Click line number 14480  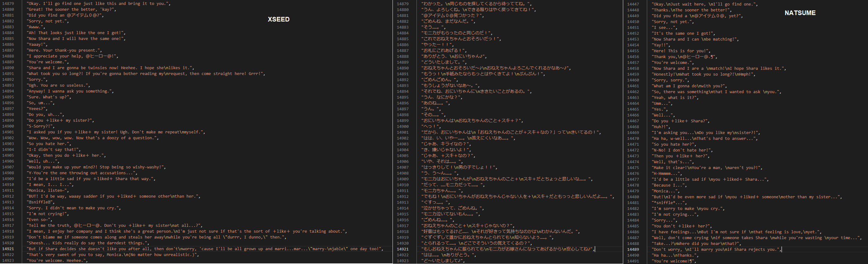click(633, 197)
